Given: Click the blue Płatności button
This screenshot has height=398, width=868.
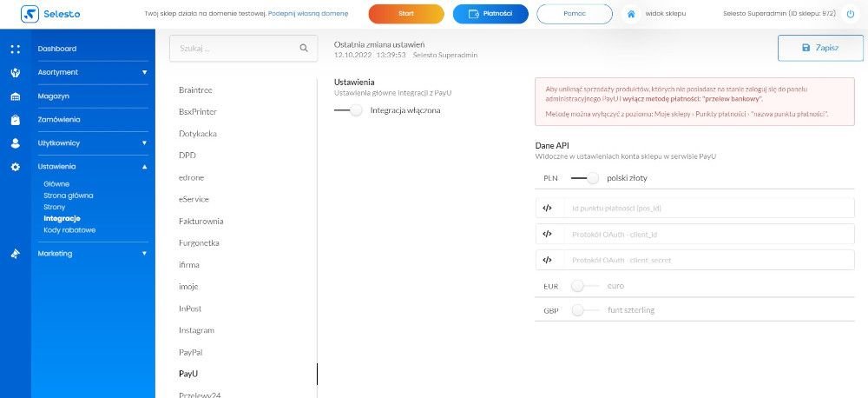Looking at the screenshot, I should (x=490, y=14).
